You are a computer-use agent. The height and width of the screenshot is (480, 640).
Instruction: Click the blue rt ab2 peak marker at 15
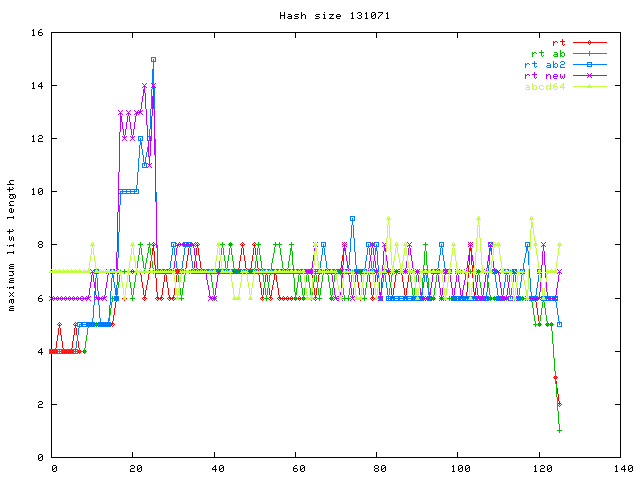(153, 60)
